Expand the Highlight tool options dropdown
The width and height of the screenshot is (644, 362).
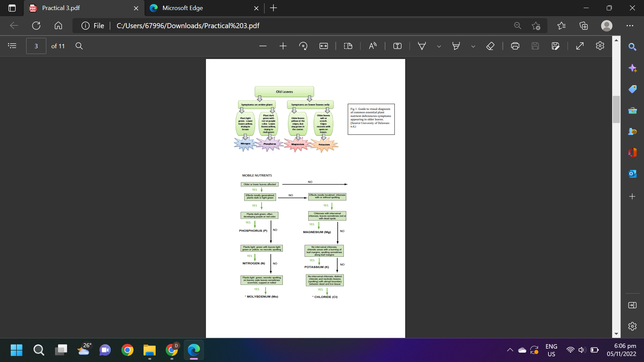click(x=473, y=46)
